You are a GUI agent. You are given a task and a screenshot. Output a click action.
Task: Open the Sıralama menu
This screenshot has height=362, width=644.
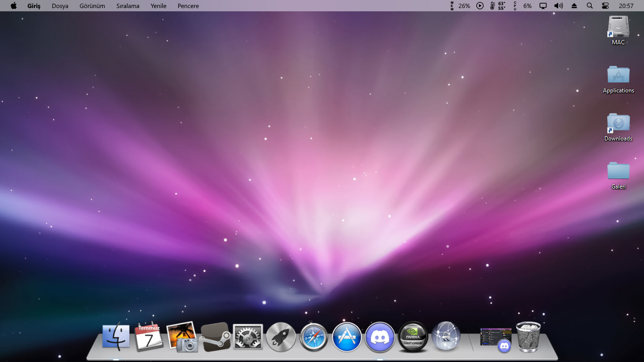[128, 6]
